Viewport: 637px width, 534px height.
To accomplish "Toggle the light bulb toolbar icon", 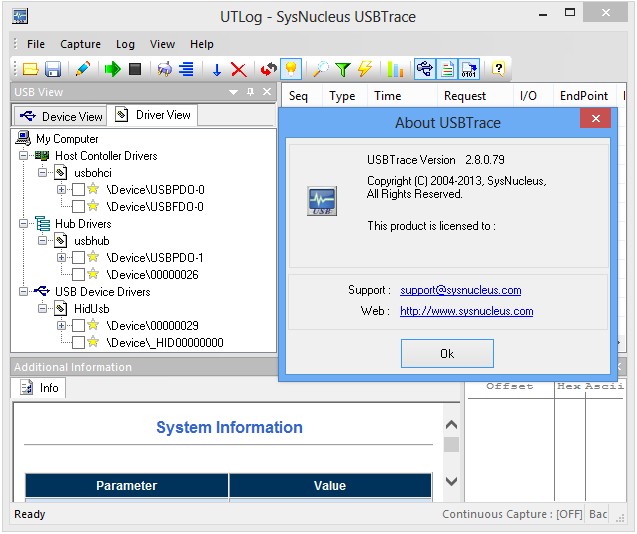I will pyautogui.click(x=291, y=69).
